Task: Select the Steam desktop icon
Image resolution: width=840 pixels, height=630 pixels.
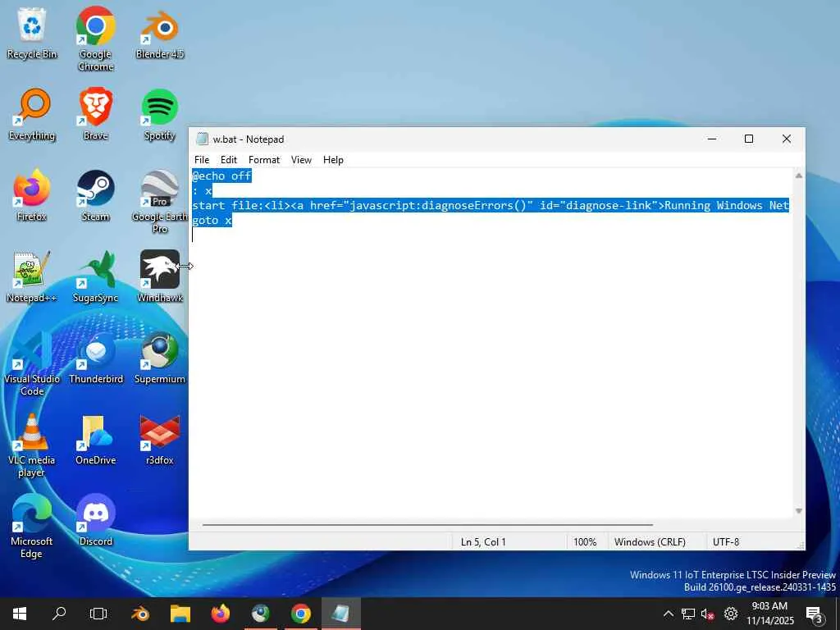Action: [x=95, y=195]
